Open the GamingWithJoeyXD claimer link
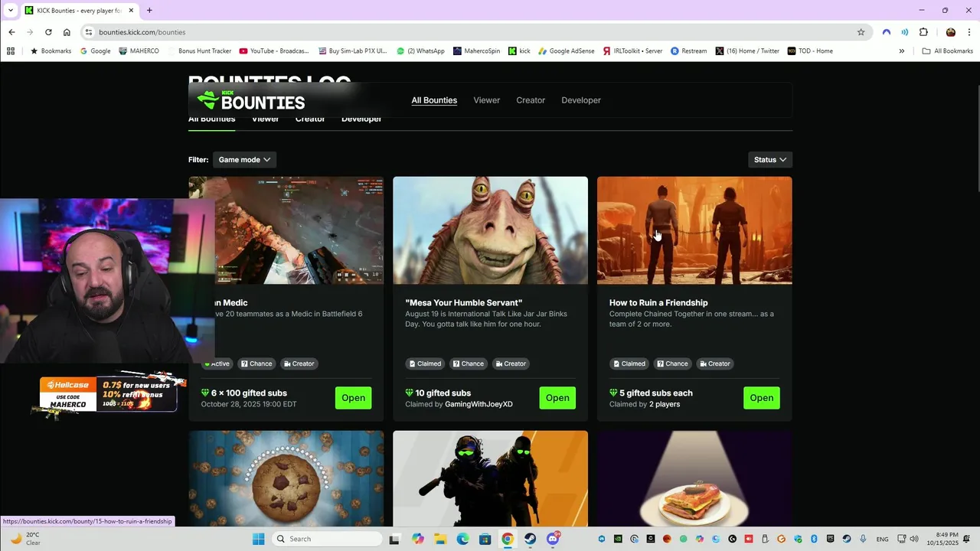Image resolution: width=980 pixels, height=551 pixels. (479, 404)
